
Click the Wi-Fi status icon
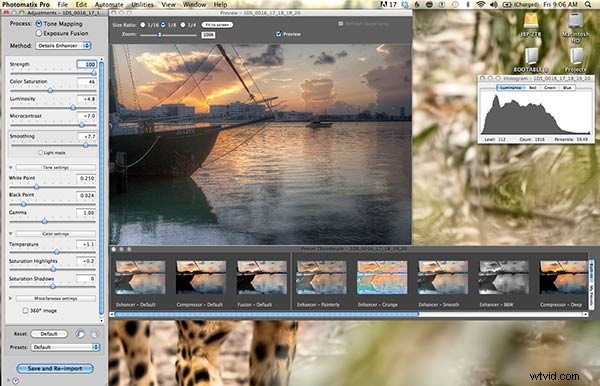(x=481, y=4)
